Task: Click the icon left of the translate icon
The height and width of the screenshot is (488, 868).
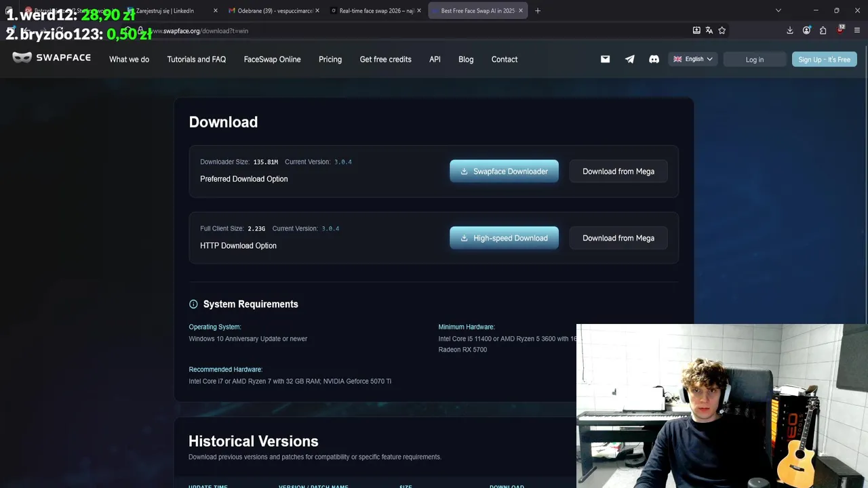Action: (x=696, y=30)
